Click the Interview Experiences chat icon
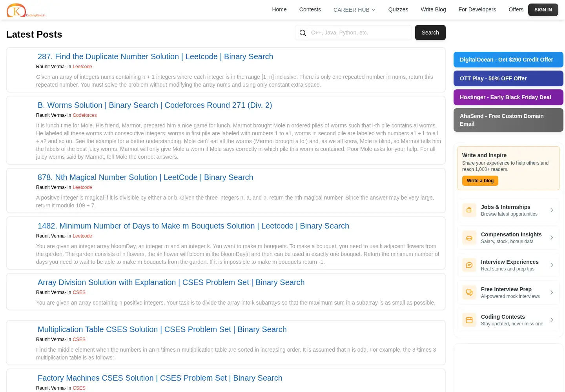Screen dimensions: 565x392 (469, 265)
